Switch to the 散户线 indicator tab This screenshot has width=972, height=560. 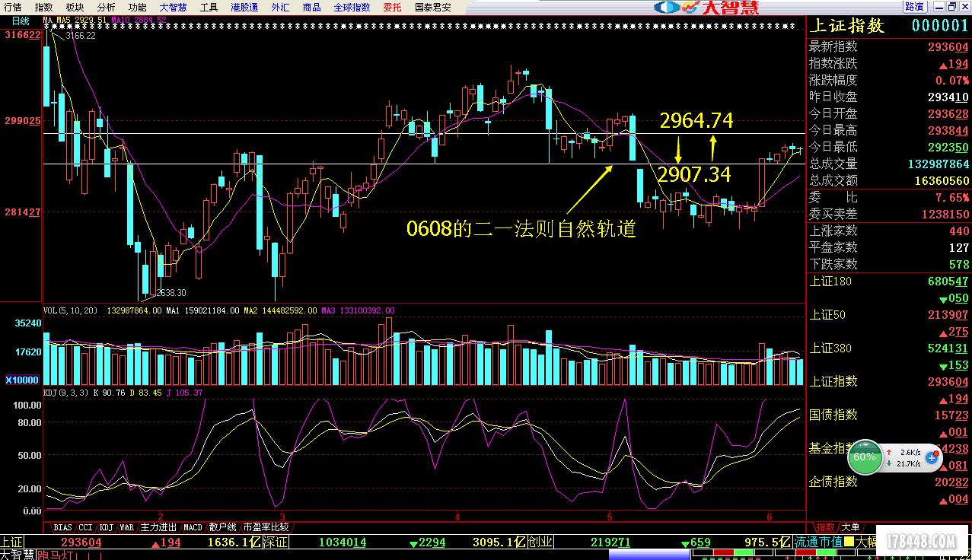pos(223,527)
